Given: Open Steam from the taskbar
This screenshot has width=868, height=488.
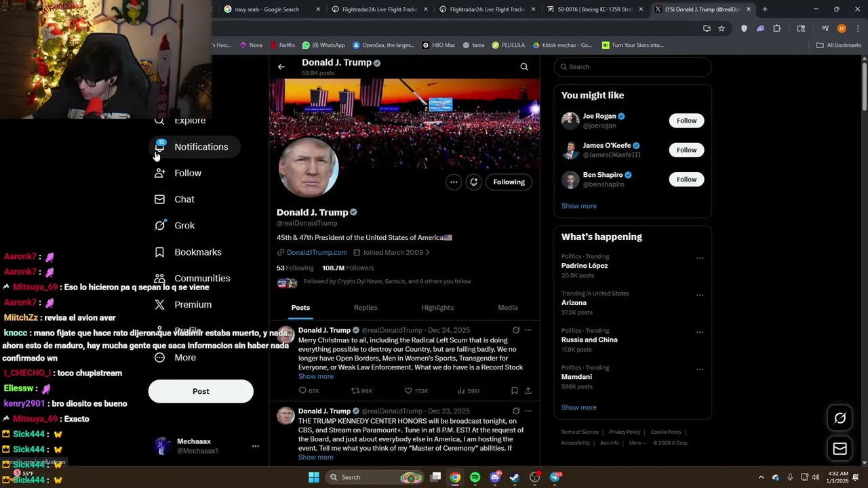Looking at the screenshot, I should click(515, 477).
